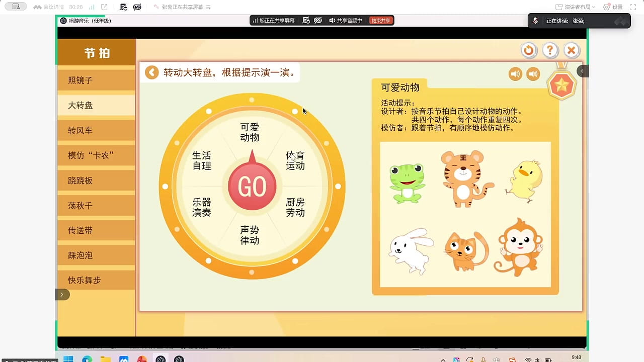Screen dimensions: 644x362
Task: Click the back arrow beside 转动大转盘
Action: (151, 72)
